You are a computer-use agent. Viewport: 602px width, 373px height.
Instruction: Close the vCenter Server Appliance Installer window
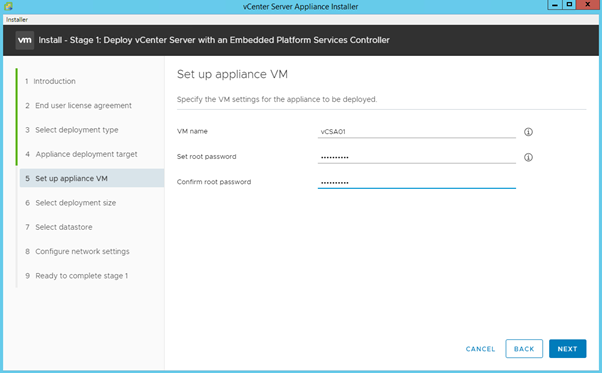click(x=587, y=5)
